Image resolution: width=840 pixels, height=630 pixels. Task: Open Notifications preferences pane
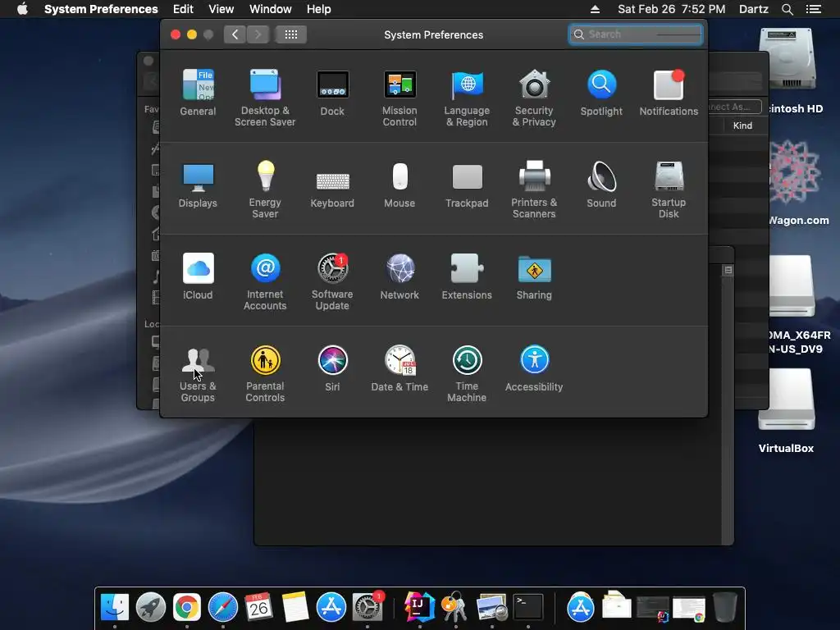click(669, 93)
